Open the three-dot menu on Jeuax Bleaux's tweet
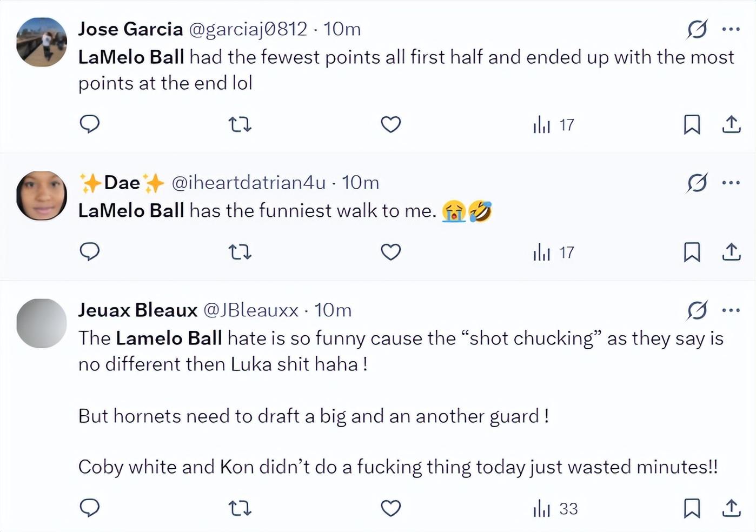Viewport: 756px width, 532px height. (731, 310)
